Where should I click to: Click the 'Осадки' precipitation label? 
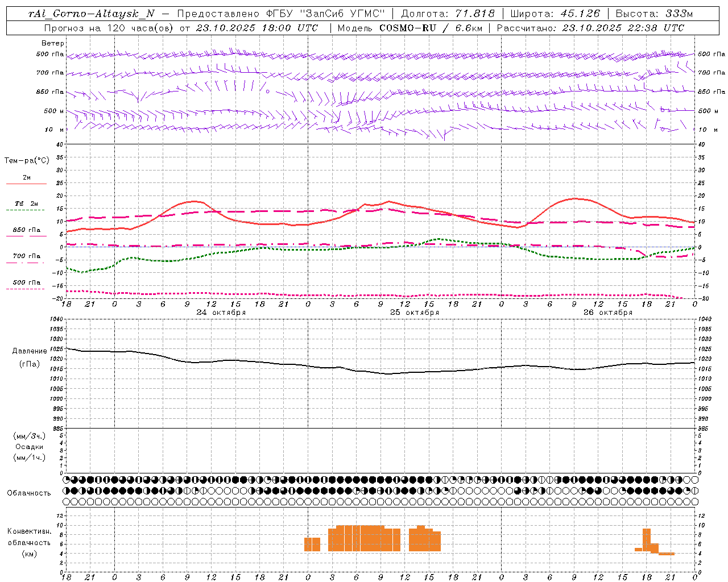29,447
